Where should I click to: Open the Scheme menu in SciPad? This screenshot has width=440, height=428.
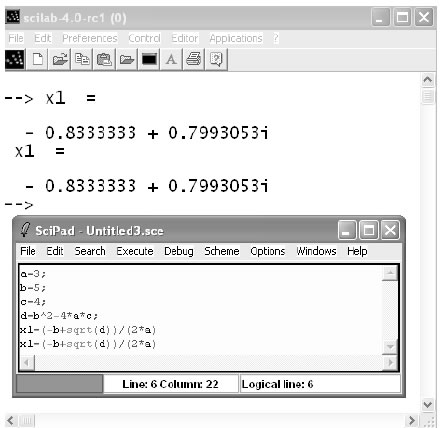222,251
